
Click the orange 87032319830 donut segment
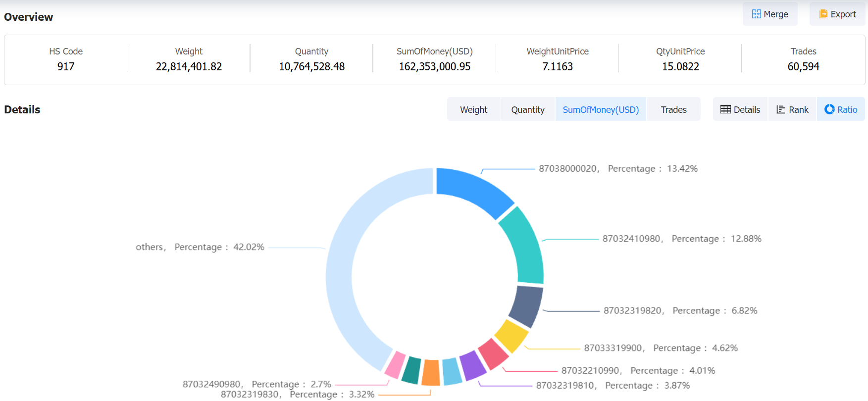(x=431, y=373)
